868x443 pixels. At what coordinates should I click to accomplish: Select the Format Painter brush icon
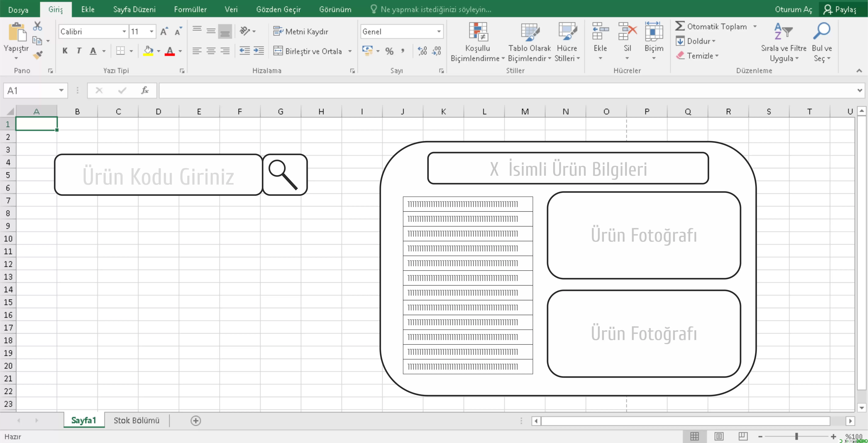37,55
